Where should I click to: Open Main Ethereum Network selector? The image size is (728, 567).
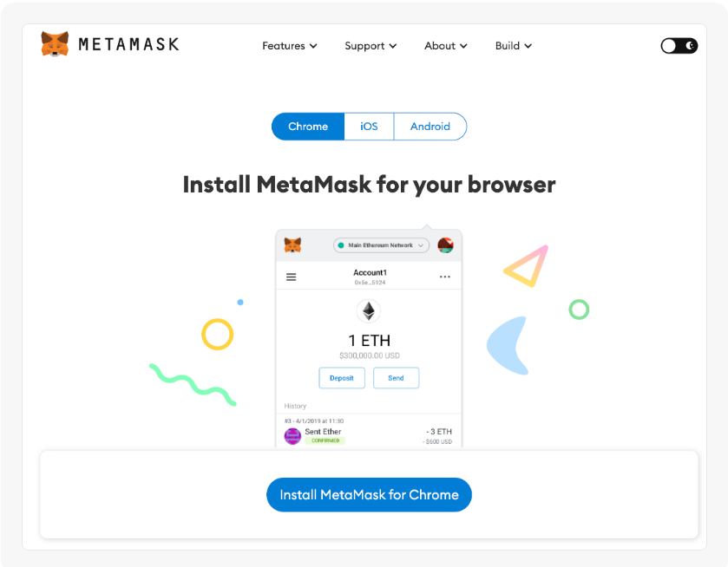tap(381, 245)
